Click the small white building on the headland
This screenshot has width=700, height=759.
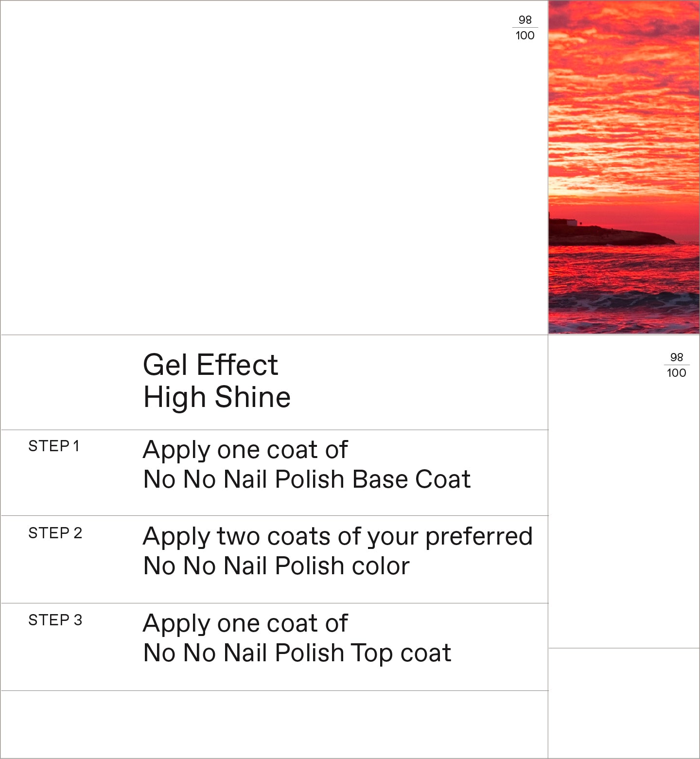[572, 222]
